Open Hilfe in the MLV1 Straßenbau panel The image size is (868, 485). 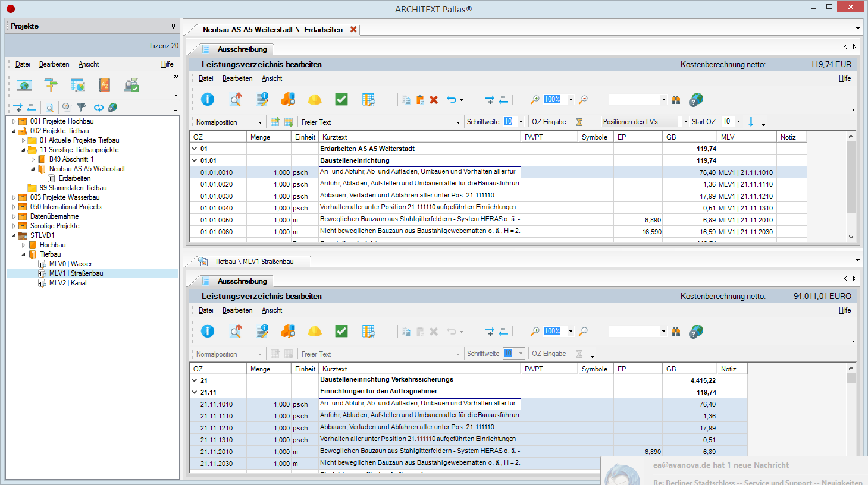(x=845, y=310)
